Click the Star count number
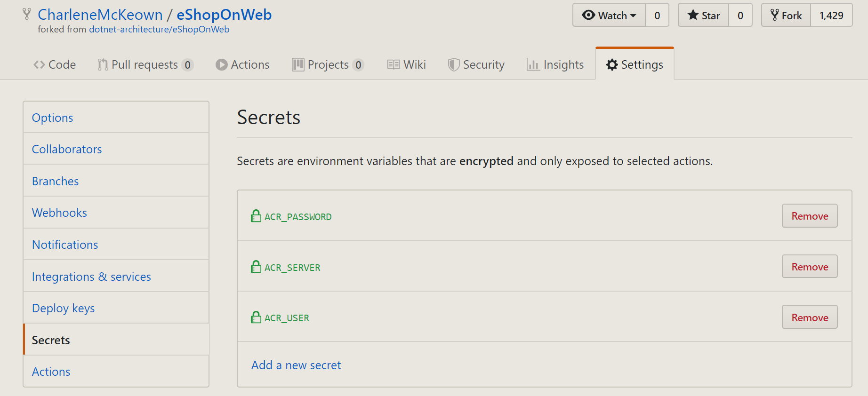Viewport: 868px width, 396px height. (740, 16)
